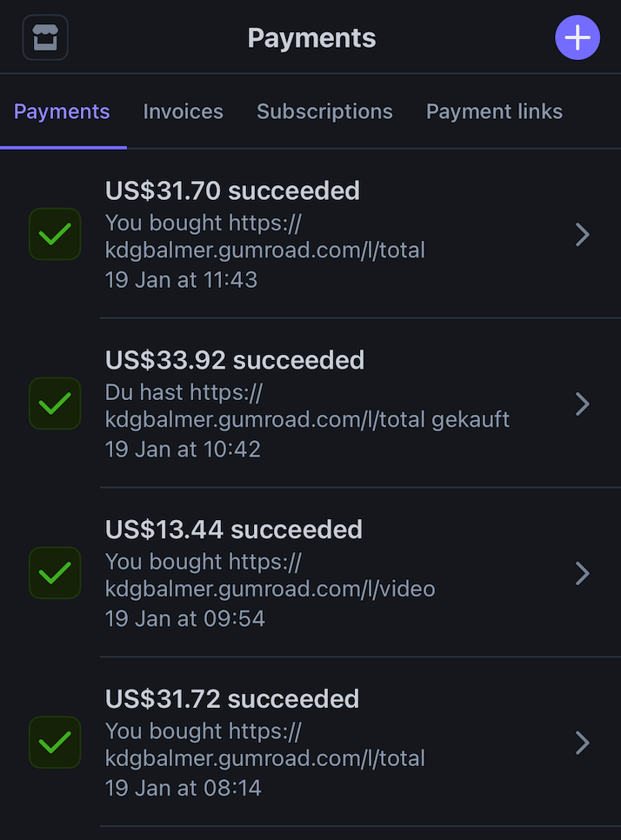Open the store account switcher icon
The image size is (621, 840).
45,39
